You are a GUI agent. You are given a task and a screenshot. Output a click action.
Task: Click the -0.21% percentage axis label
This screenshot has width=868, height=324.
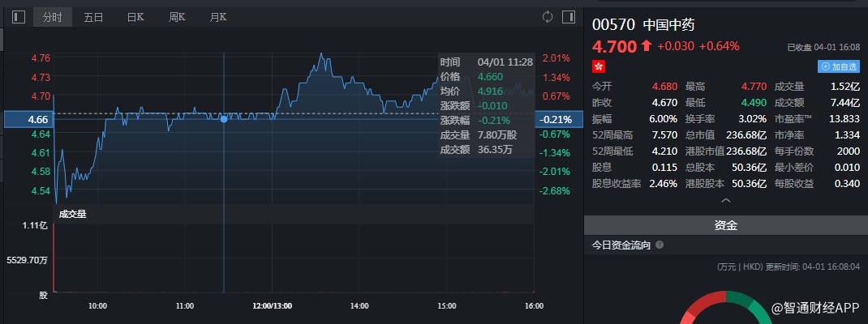(x=556, y=119)
